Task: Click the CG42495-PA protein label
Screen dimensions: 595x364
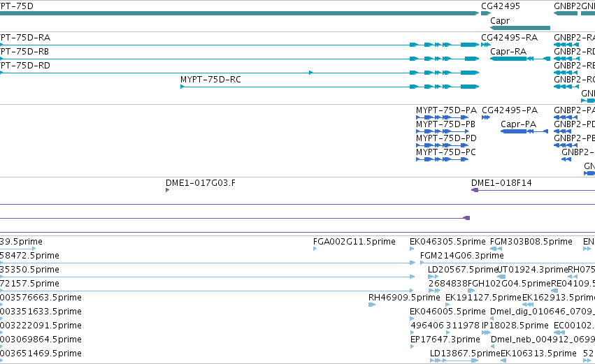Action: (510, 110)
